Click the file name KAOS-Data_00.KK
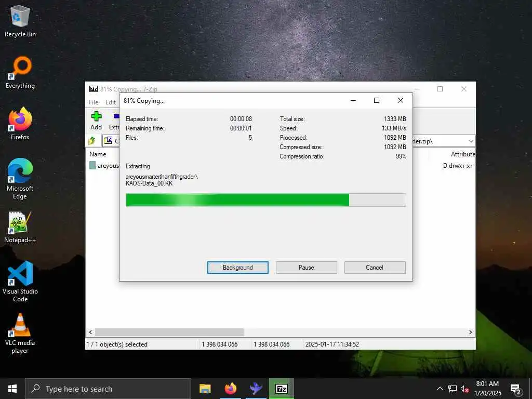 tap(149, 183)
